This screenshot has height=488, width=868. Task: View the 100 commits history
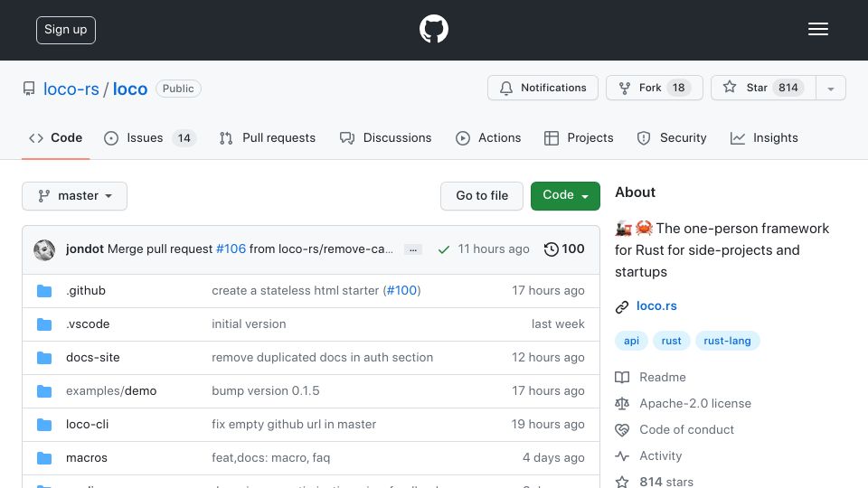(564, 249)
